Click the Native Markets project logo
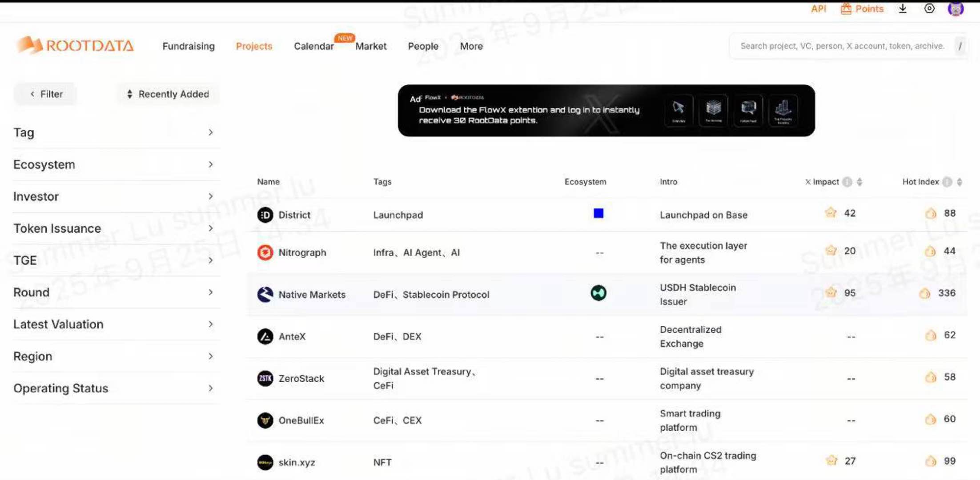 (x=265, y=294)
